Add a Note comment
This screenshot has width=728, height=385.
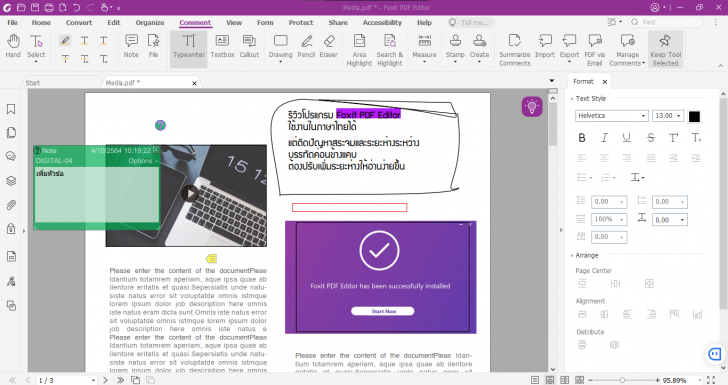[x=131, y=46]
